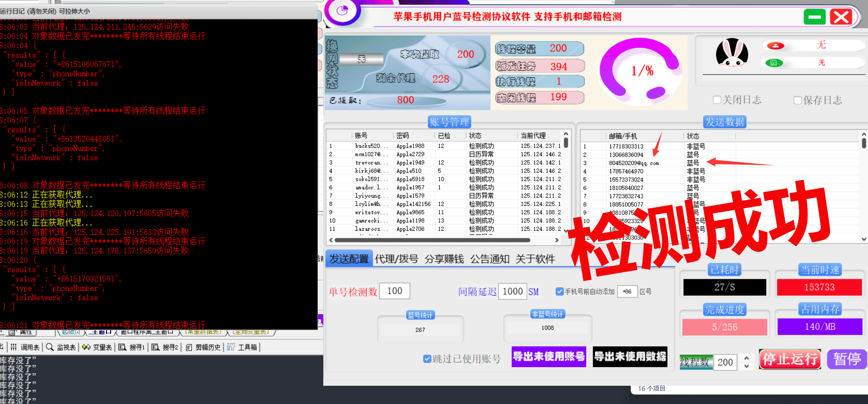
Task: Open the 工具箱 panel
Action: click(243, 347)
